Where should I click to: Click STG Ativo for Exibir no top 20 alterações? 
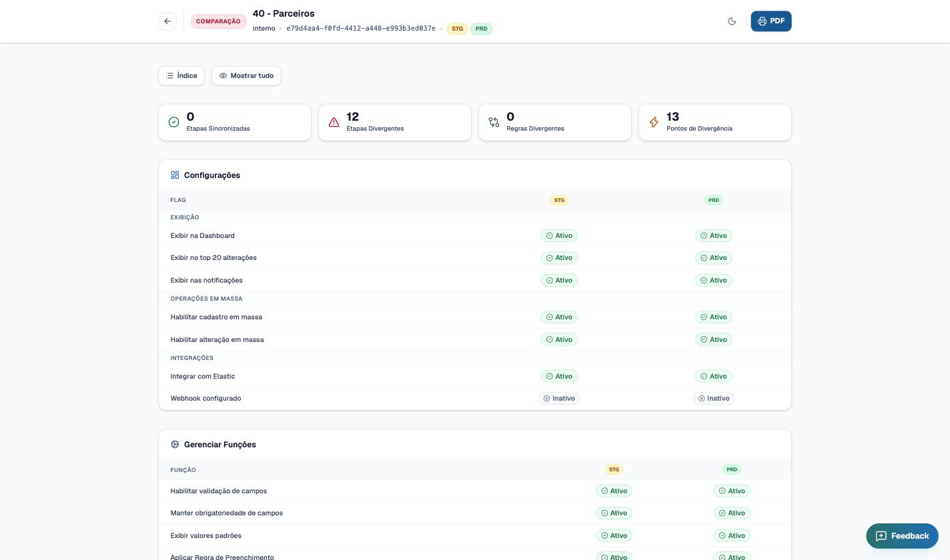pyautogui.click(x=559, y=257)
